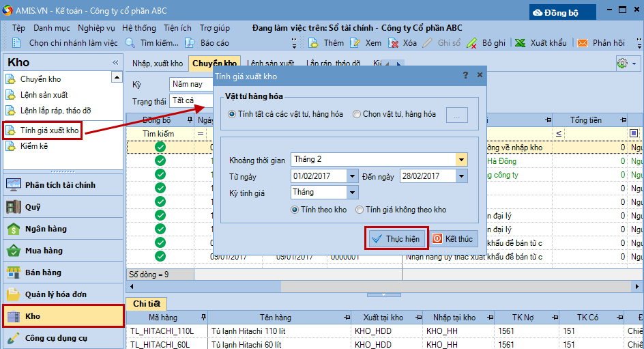Click Tìm kiếm magnifier in toolbar
Viewport: 644px width, 349px height.
130,43
